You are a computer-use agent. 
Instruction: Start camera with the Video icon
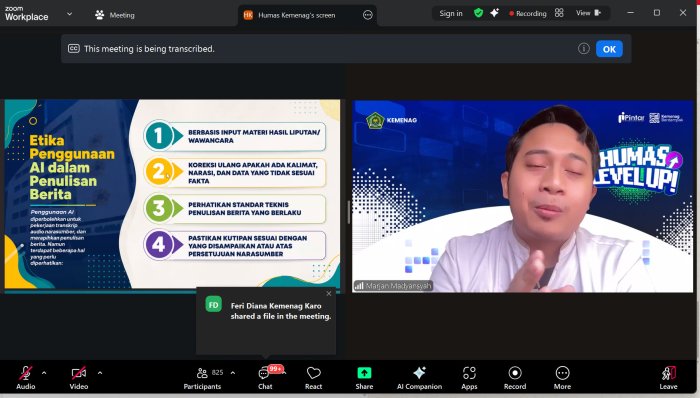(79, 373)
